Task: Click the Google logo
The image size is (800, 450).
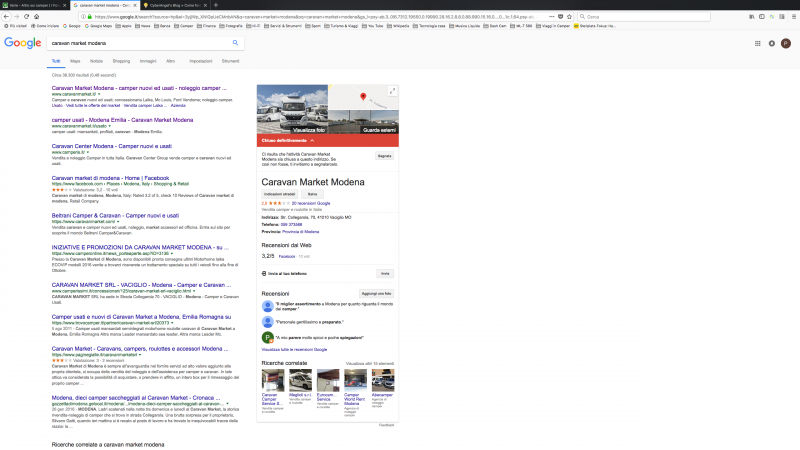Action: point(22,44)
